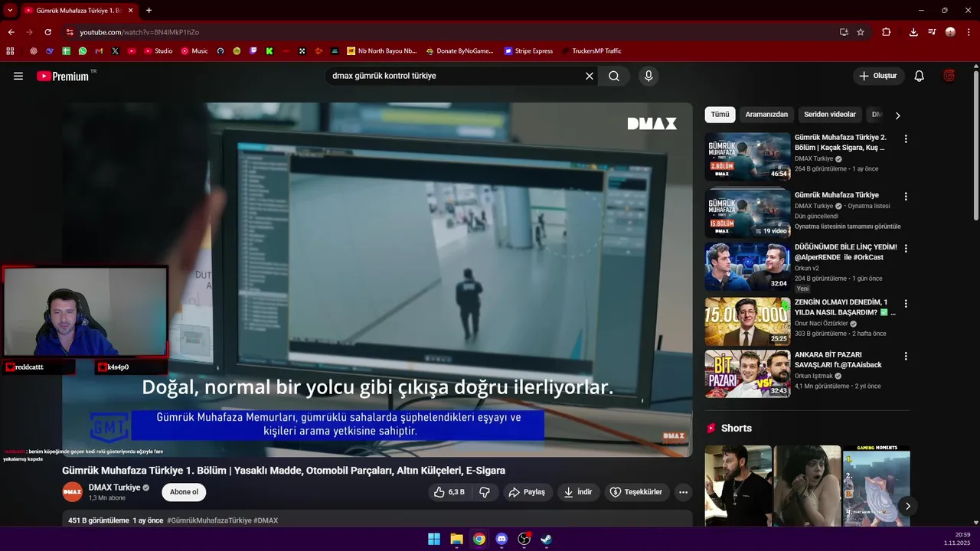
Task: Start voice search with the microphone
Action: click(648, 76)
